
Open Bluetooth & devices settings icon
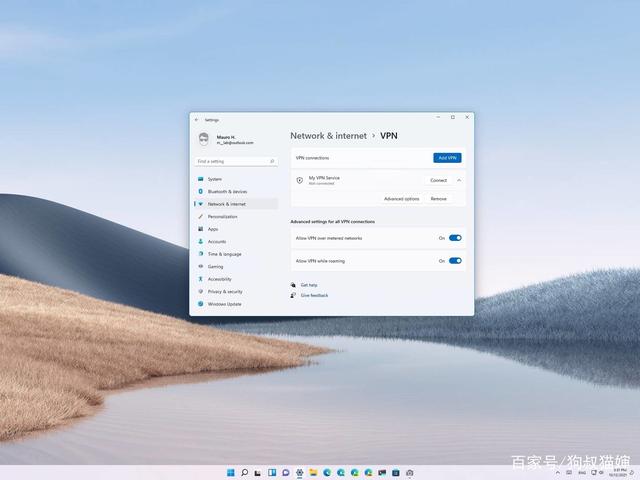click(200, 191)
